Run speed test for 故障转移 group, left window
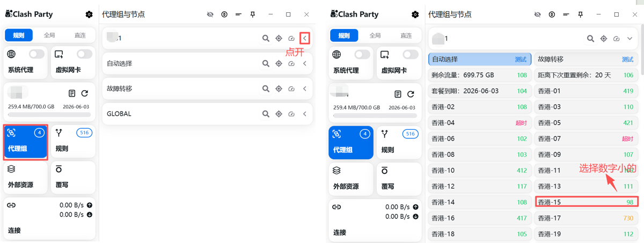Image resolution: width=644 pixels, height=243 pixels. (x=291, y=89)
